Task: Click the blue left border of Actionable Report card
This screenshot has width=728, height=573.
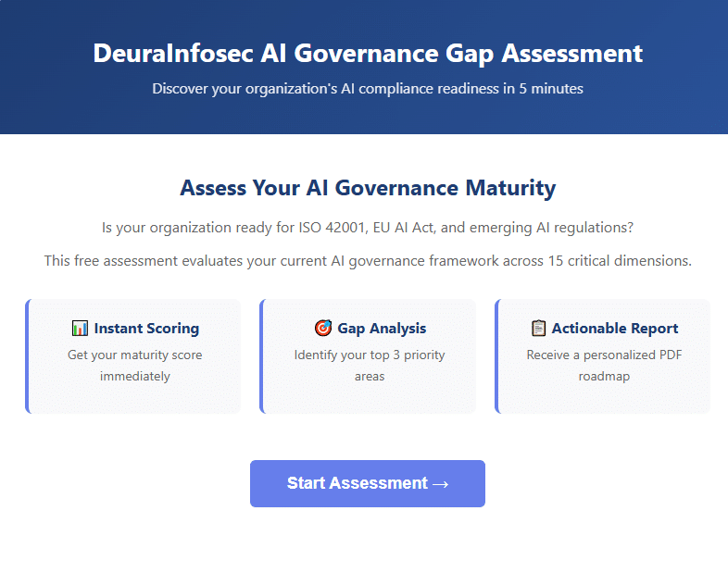Action: (x=497, y=355)
